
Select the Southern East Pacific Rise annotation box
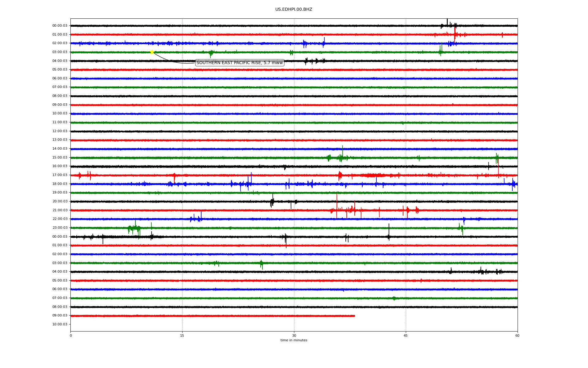pyautogui.click(x=240, y=63)
